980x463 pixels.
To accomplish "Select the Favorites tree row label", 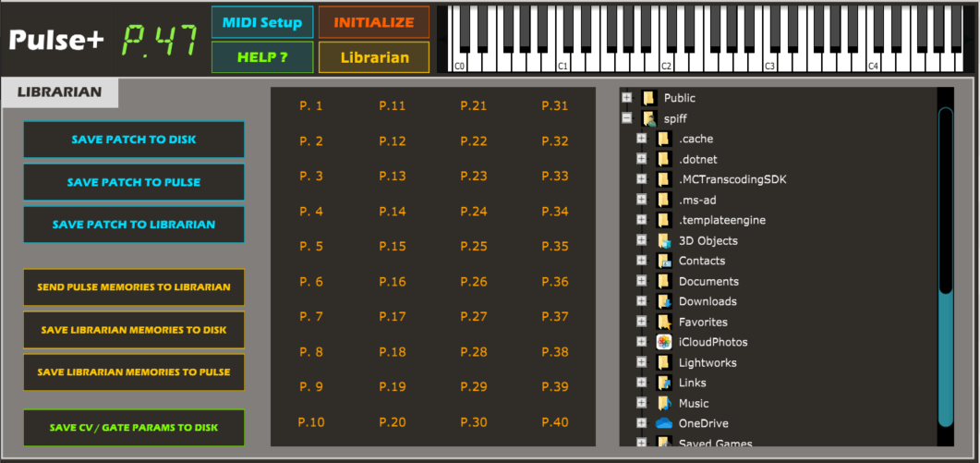I will [703, 322].
